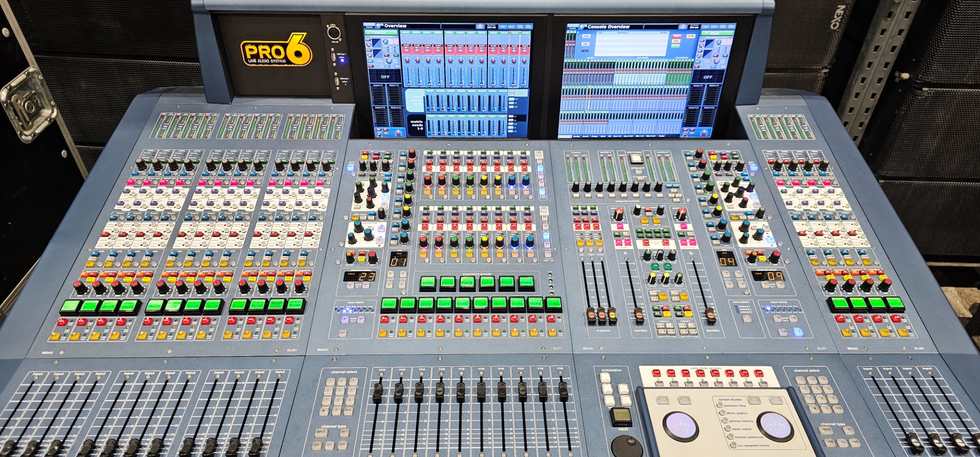This screenshot has width=980, height=457.
Task: Tap home on the Overview screen
Action: point(369,27)
